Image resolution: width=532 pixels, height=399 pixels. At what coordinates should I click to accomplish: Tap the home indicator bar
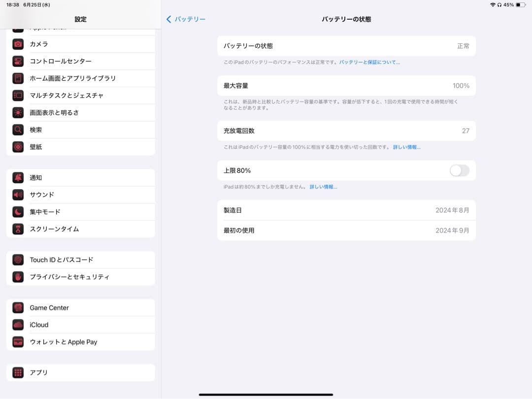[266, 394]
